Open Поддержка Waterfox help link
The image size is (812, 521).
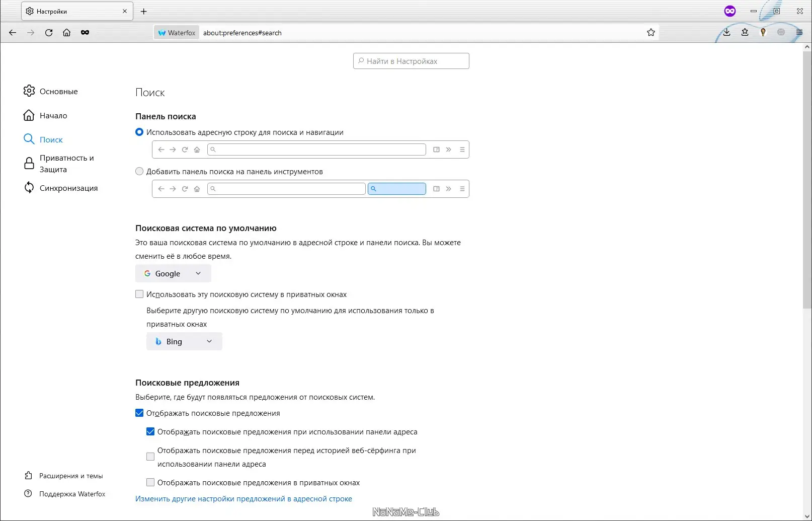point(65,494)
